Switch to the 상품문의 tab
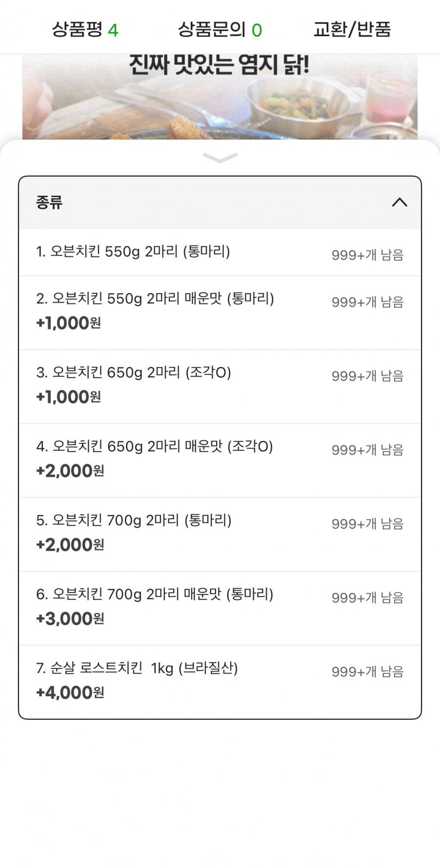Image resolution: width=440 pixels, height=868 pixels. pos(211,30)
